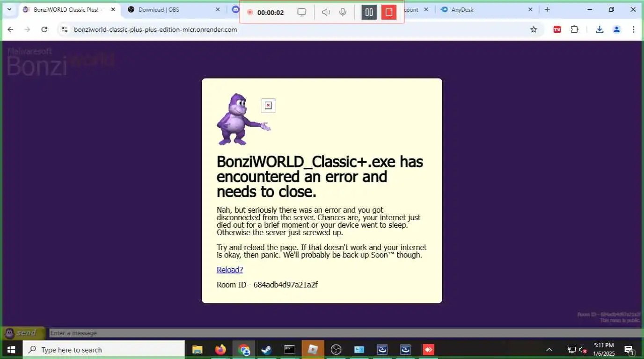
Task: Focus the 'Enter a message' chat field
Action: coord(345,333)
